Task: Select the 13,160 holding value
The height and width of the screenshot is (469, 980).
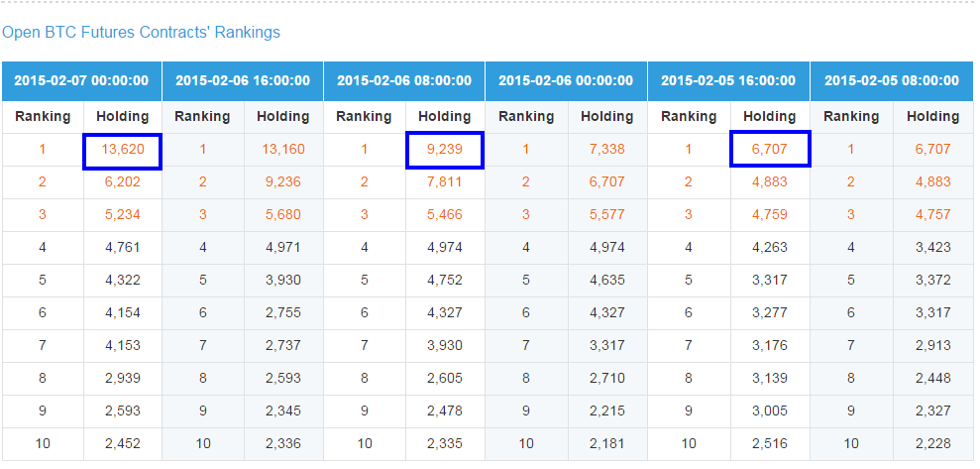Action: point(283,150)
